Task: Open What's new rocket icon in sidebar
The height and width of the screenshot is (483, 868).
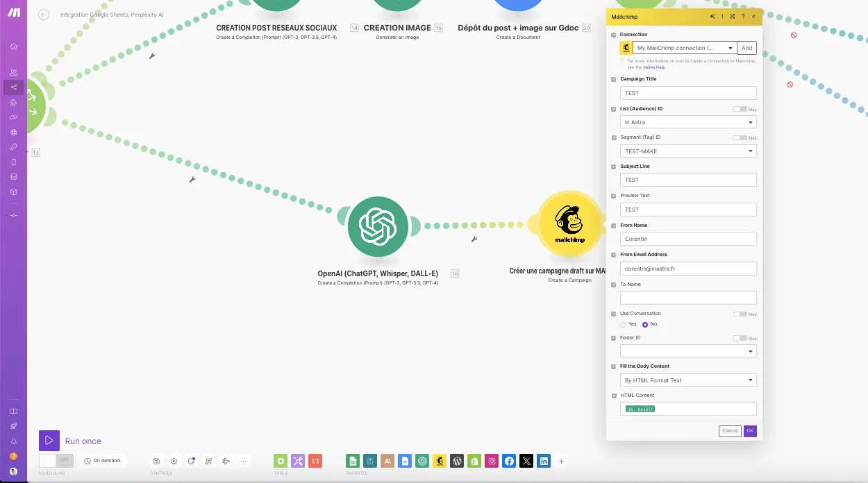Action: click(13, 426)
